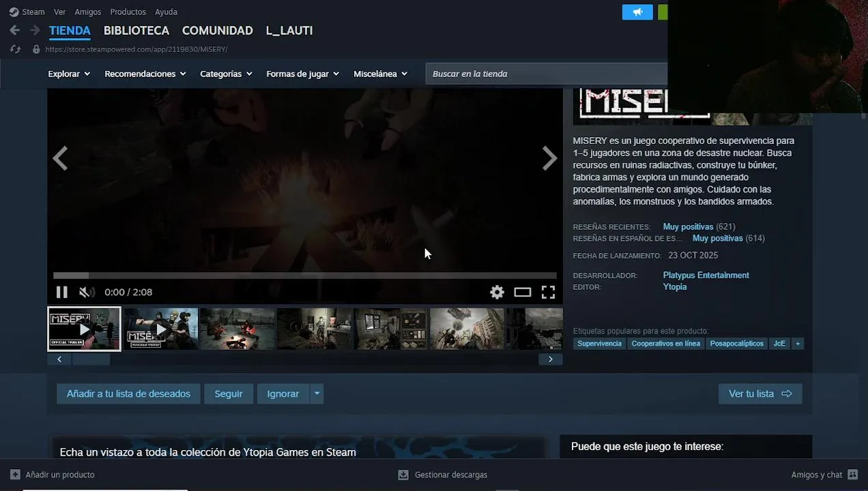Go forward with the right navigation arrow

pos(35,30)
